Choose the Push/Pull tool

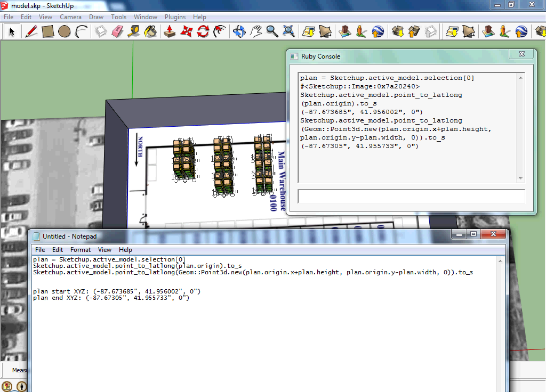tap(170, 31)
